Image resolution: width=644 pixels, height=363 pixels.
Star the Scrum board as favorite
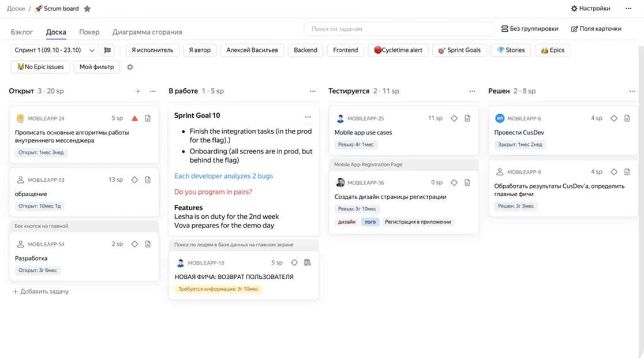tap(87, 9)
